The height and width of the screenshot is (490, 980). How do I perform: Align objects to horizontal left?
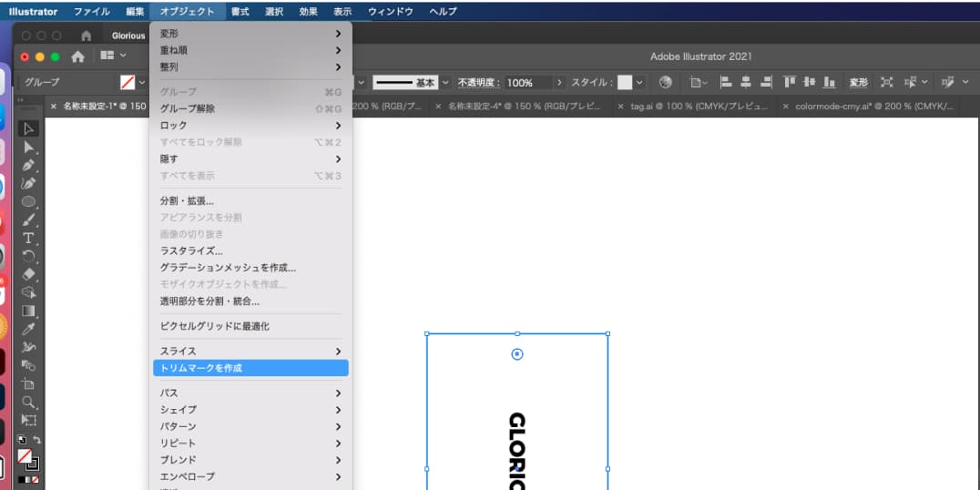(x=726, y=82)
